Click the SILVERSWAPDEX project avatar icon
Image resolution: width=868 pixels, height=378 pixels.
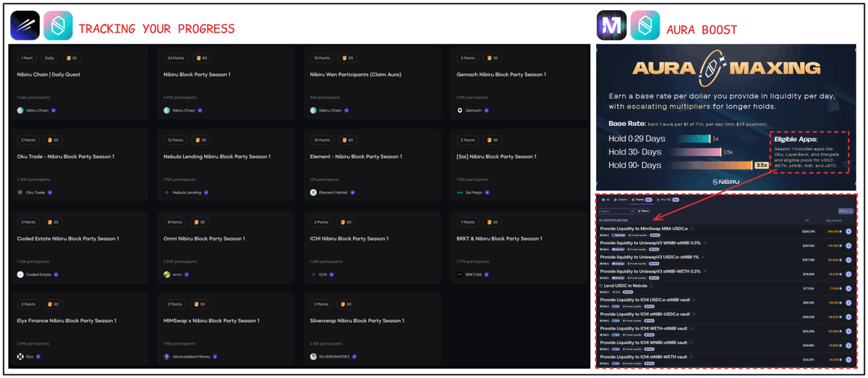tap(313, 356)
